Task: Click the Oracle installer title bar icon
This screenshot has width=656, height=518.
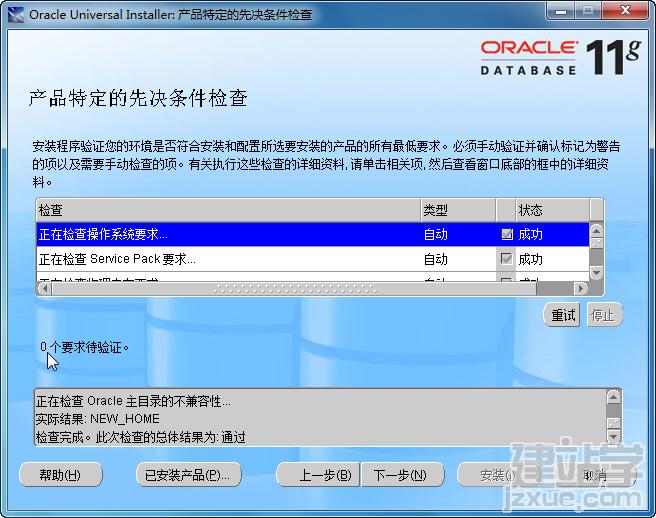Action: click(16, 15)
